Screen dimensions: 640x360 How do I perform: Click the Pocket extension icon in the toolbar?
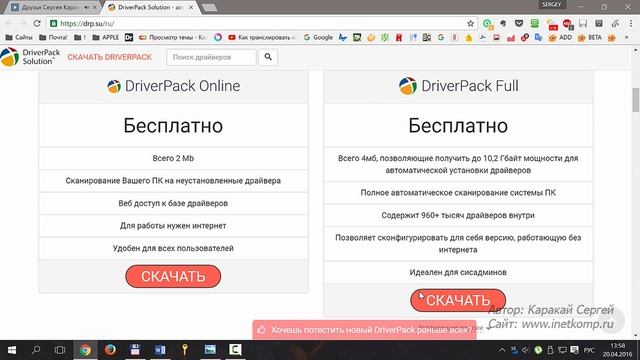[x=519, y=24]
